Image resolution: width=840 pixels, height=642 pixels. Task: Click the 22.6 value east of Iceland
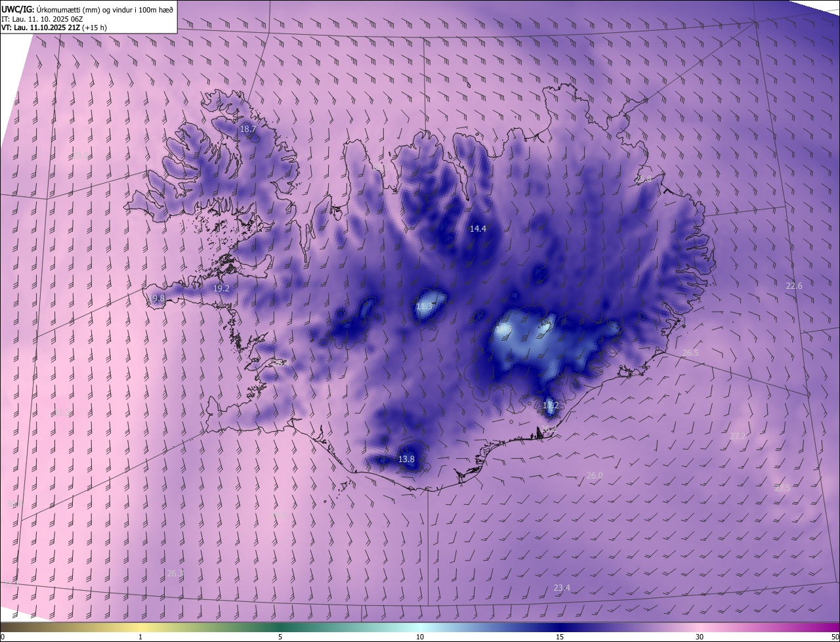[x=794, y=286]
